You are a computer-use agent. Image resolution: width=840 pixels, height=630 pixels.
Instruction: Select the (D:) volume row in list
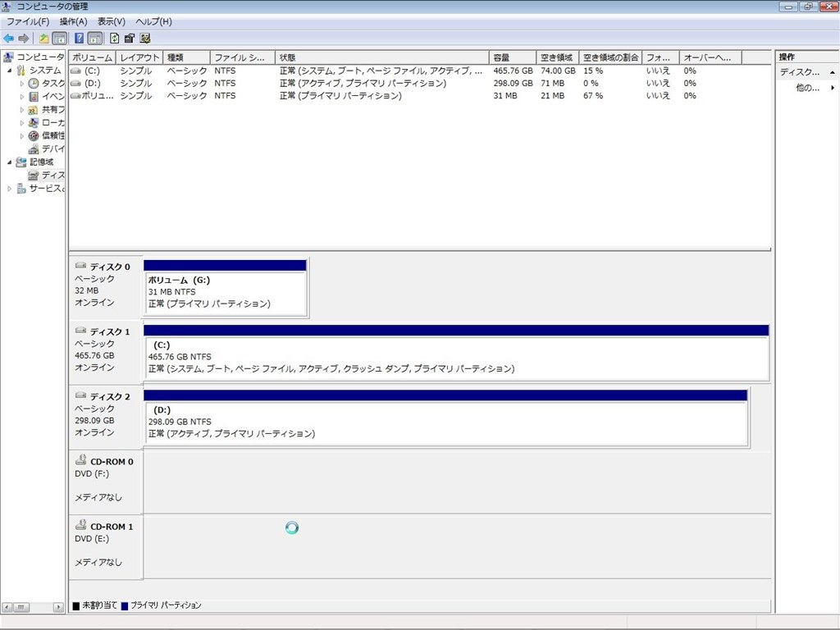[x=419, y=83]
